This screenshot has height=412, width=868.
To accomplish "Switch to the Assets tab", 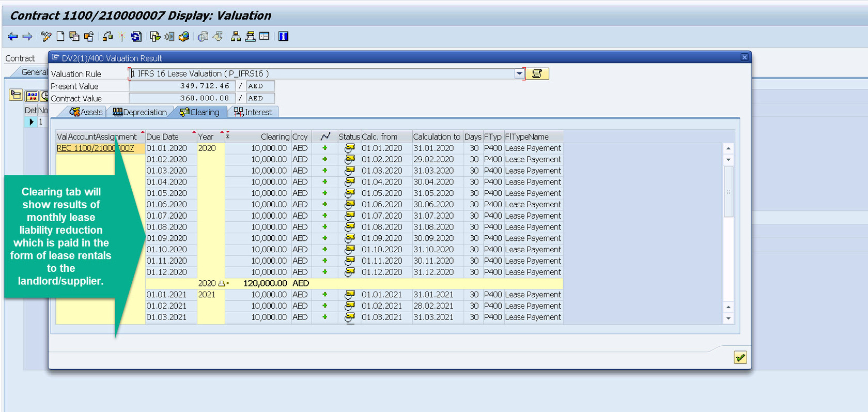I will [x=86, y=112].
